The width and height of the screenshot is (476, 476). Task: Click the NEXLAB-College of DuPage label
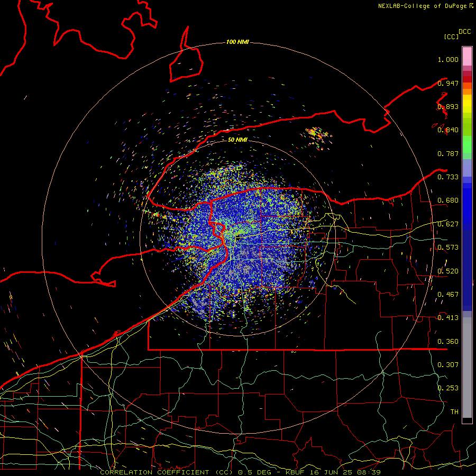[425, 6]
